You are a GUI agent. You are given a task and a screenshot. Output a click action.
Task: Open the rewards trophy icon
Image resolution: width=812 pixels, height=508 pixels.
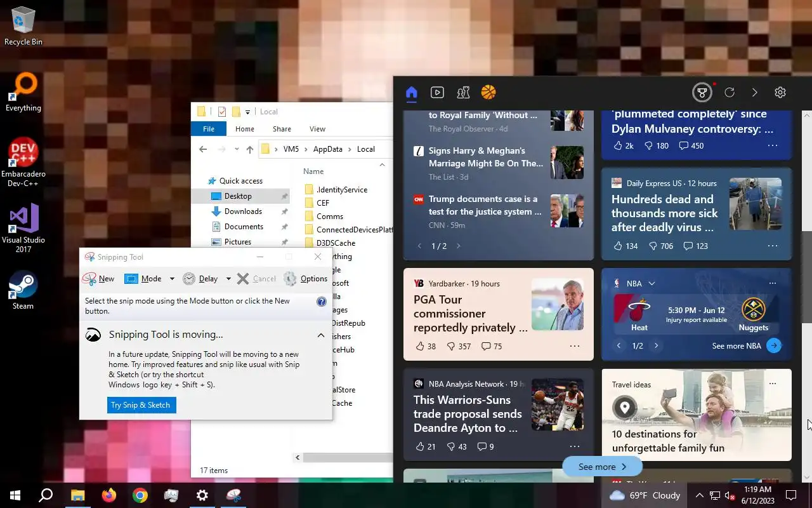click(x=702, y=93)
